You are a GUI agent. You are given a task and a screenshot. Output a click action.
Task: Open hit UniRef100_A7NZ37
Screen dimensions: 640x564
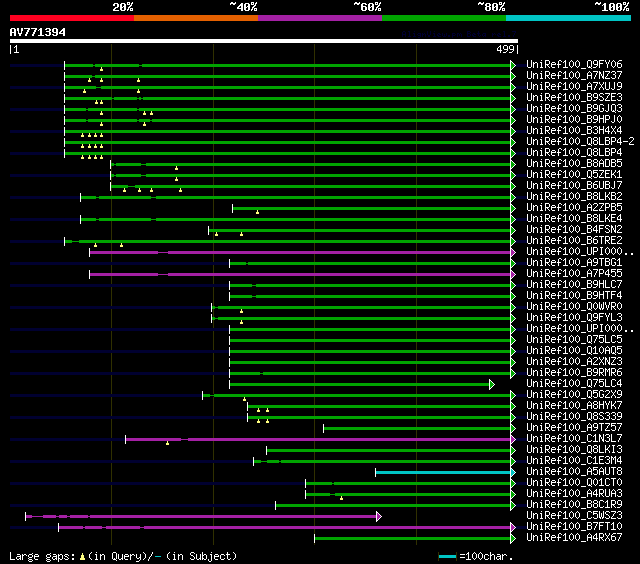(x=574, y=75)
